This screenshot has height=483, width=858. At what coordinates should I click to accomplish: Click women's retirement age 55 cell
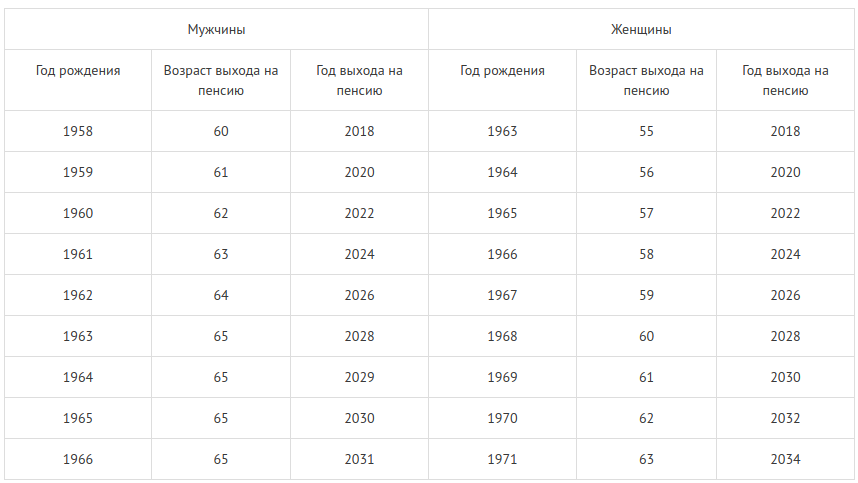coord(646,131)
